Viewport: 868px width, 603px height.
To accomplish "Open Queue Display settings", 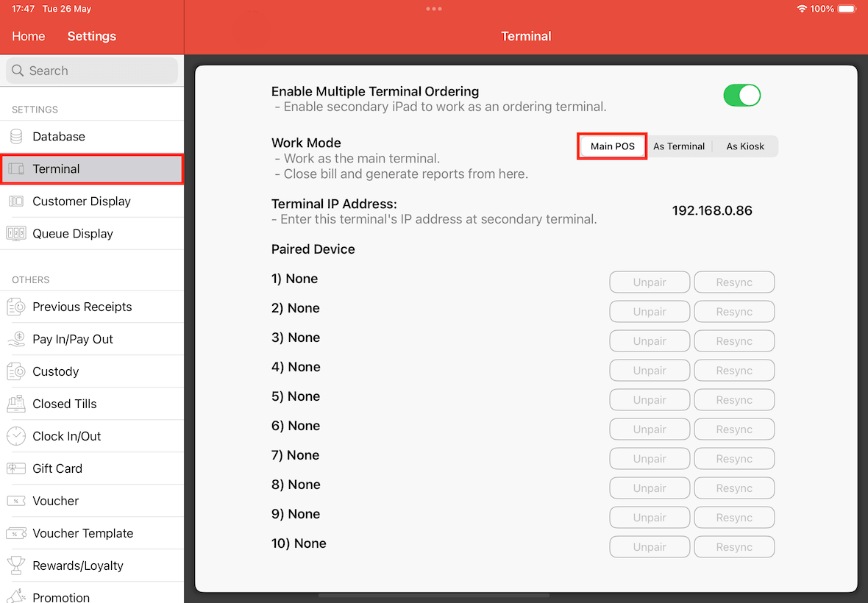I will (x=92, y=233).
